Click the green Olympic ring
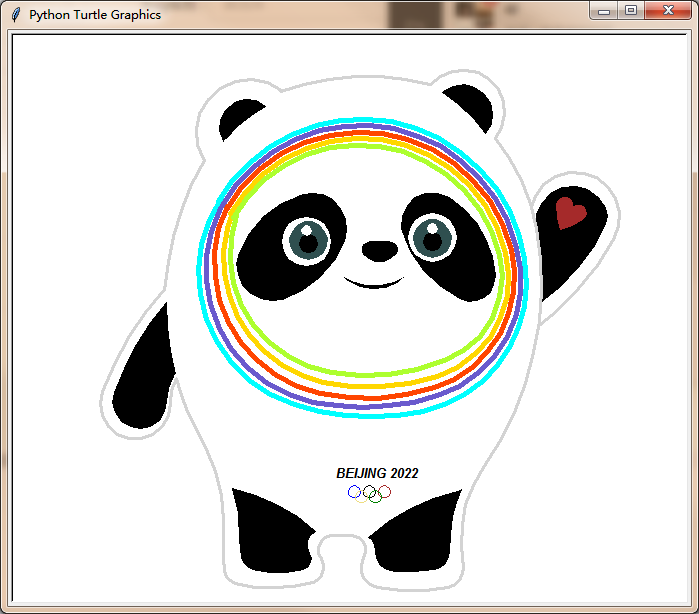This screenshot has width=699, height=614. [x=375, y=496]
